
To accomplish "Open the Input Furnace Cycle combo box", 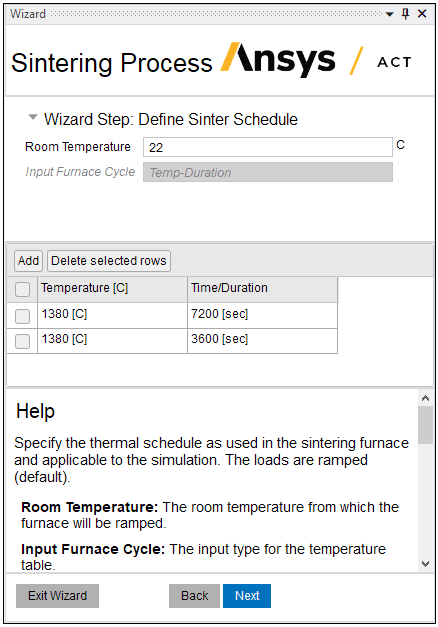I will pyautogui.click(x=268, y=172).
